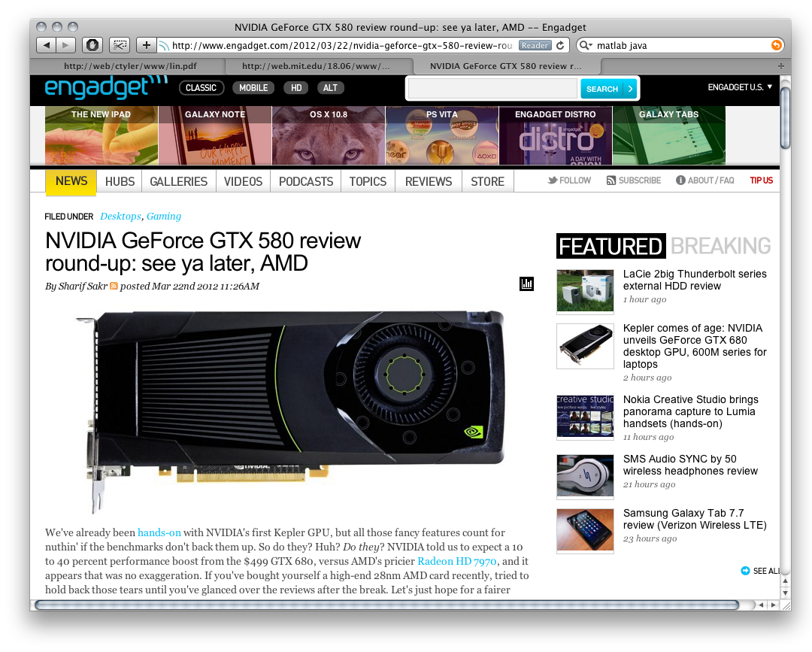812x652 pixels.
Task: Go back with the Safari back arrow
Action: tap(47, 45)
